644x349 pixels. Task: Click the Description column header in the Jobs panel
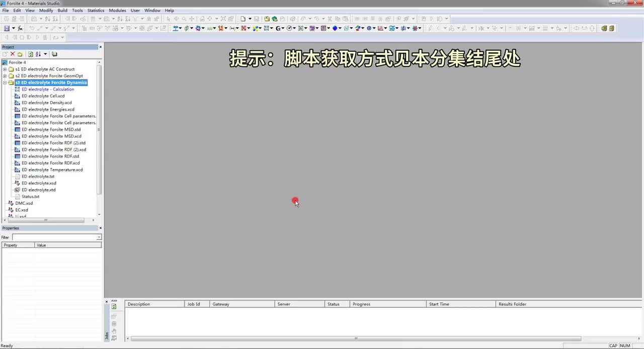tap(155, 304)
